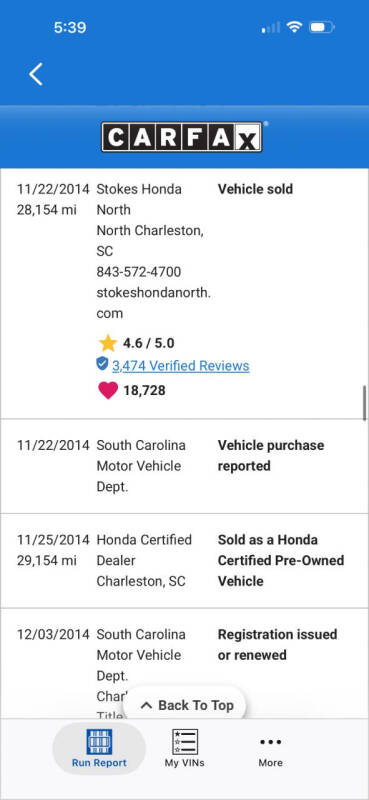Viewport: 369px width, 800px height.
Task: Tap the back arrow icon
Action: pos(36,74)
